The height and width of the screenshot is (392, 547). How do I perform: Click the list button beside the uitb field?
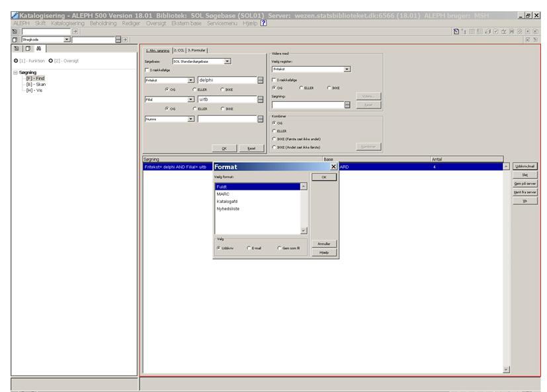(261, 100)
